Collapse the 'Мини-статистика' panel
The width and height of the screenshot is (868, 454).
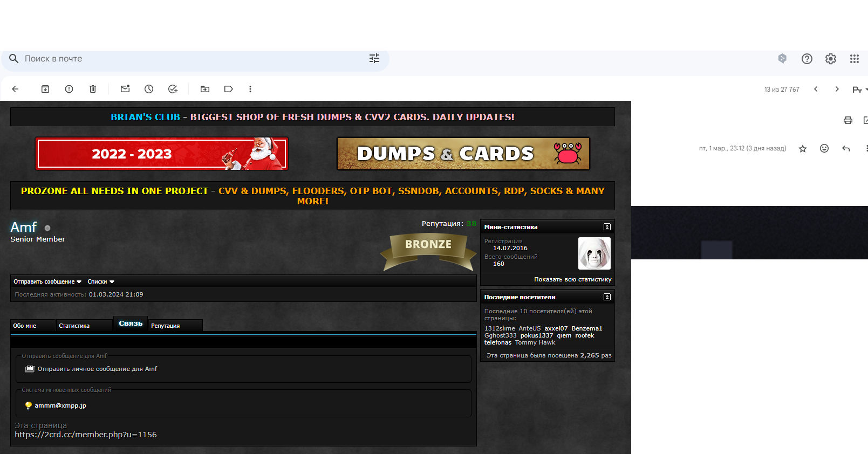pos(607,227)
